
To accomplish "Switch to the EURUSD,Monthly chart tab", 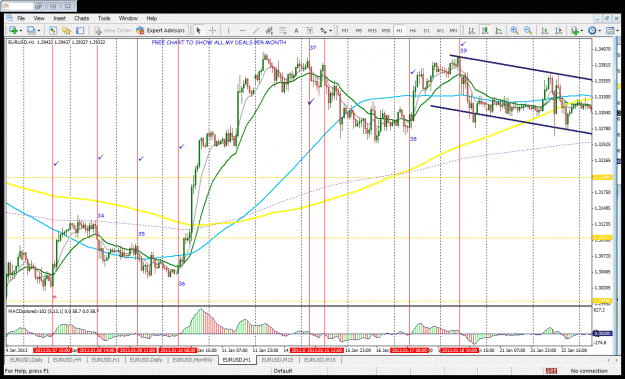I will click(192, 360).
